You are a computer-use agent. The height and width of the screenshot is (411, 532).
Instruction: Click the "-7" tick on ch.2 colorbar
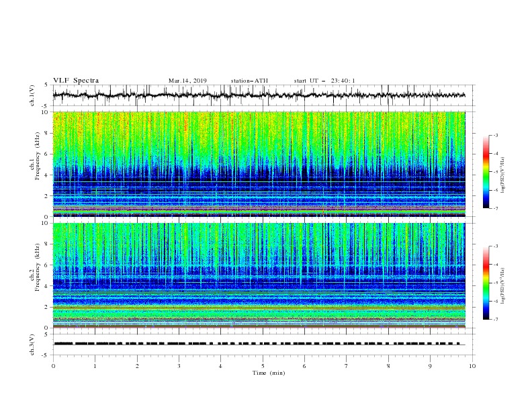coord(495,320)
